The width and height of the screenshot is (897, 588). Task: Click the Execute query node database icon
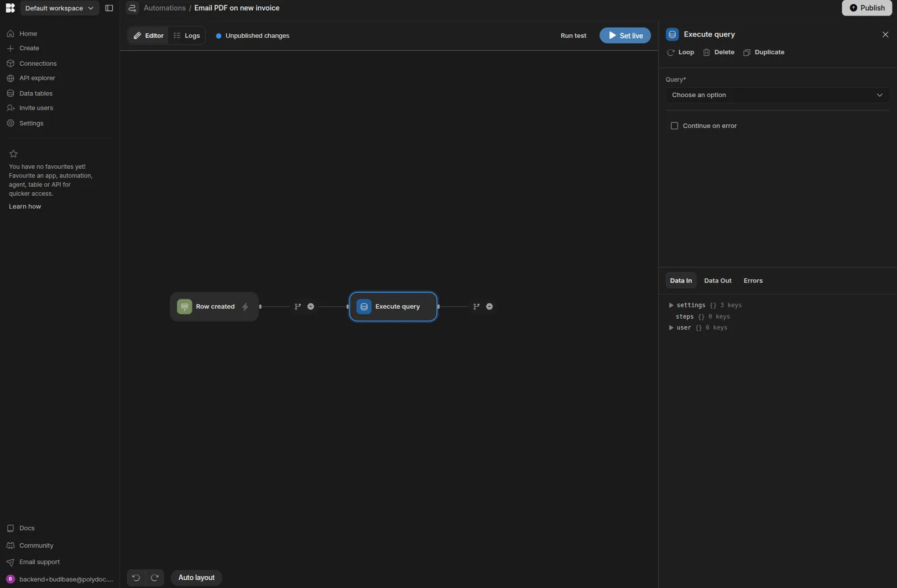(x=364, y=307)
